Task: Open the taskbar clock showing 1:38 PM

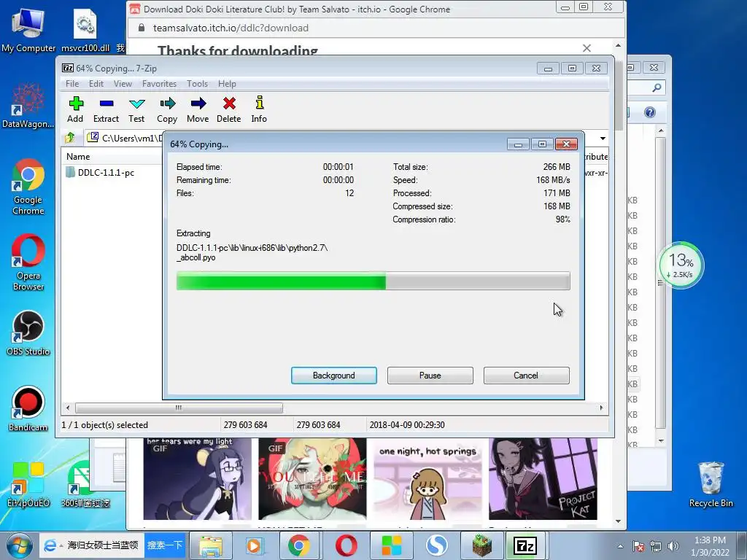Action: 710,546
